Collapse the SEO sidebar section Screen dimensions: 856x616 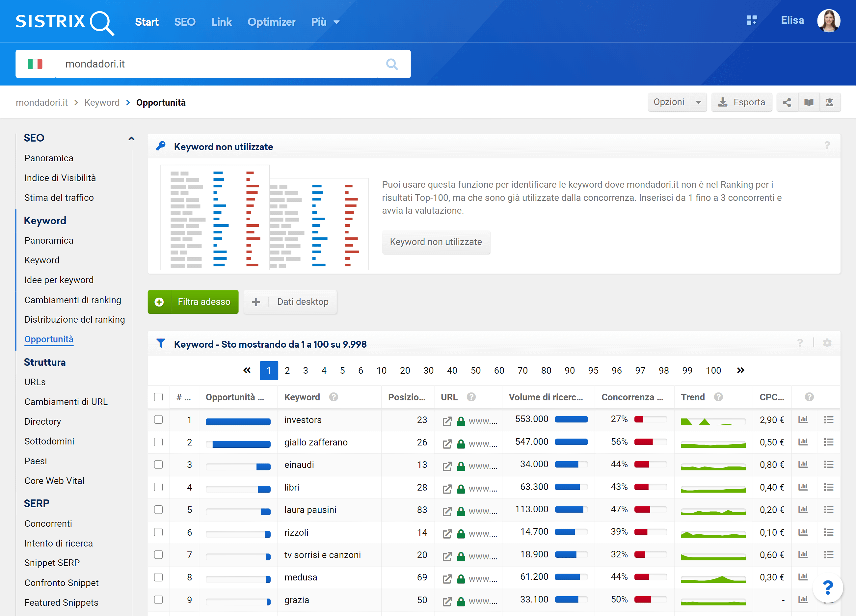(131, 139)
